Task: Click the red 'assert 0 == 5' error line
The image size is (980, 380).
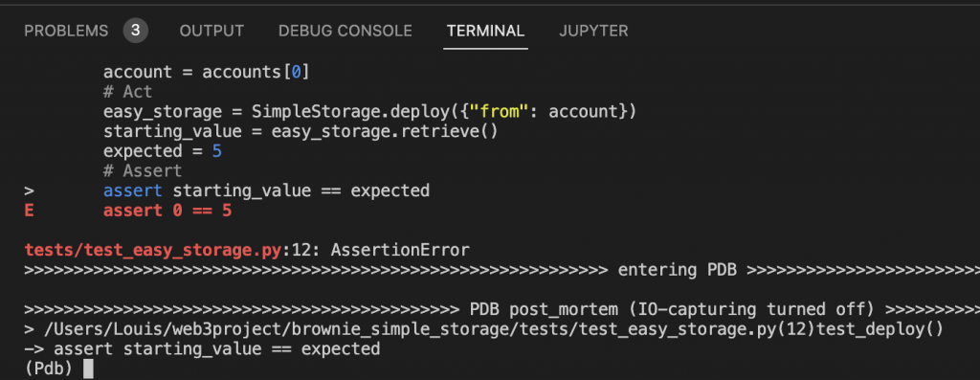Action: click(167, 211)
